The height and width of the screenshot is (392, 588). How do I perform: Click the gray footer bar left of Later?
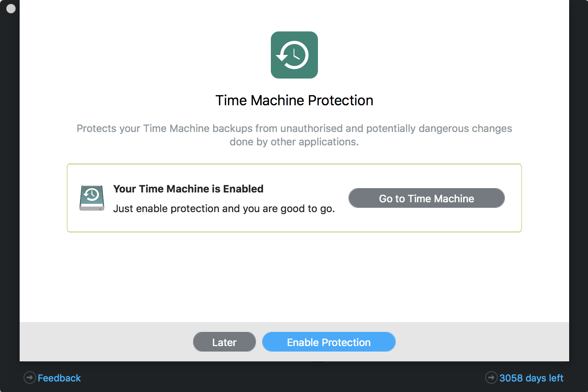pos(106,342)
